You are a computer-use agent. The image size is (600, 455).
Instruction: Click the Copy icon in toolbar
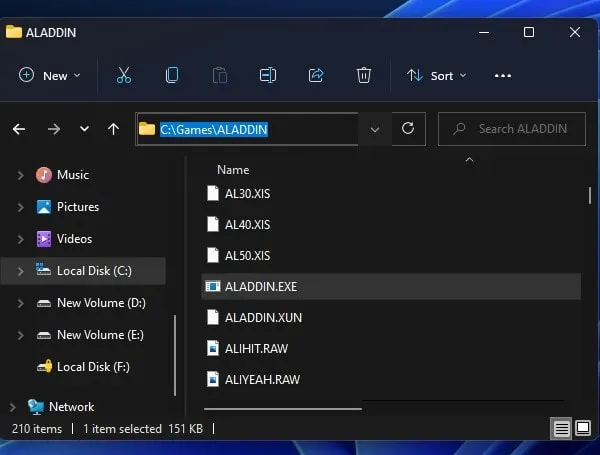tap(172, 75)
